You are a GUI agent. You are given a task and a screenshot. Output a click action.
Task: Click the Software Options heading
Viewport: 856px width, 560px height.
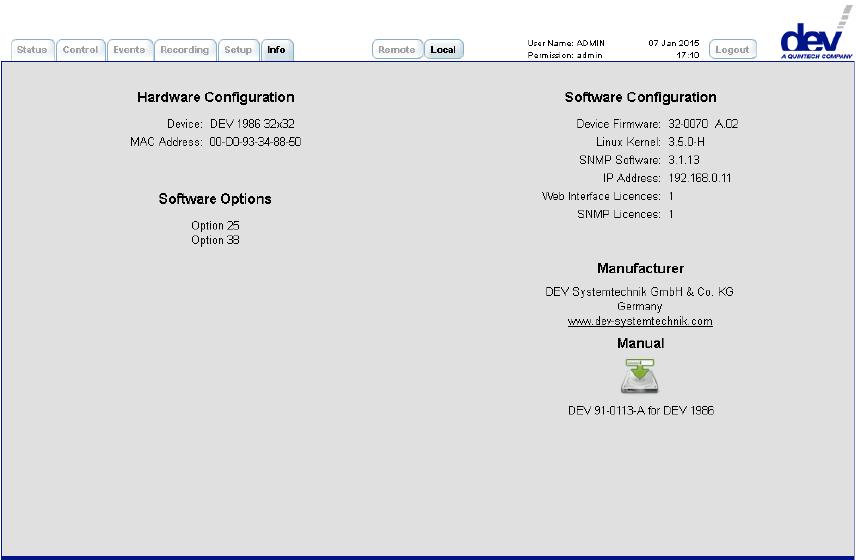coord(215,199)
